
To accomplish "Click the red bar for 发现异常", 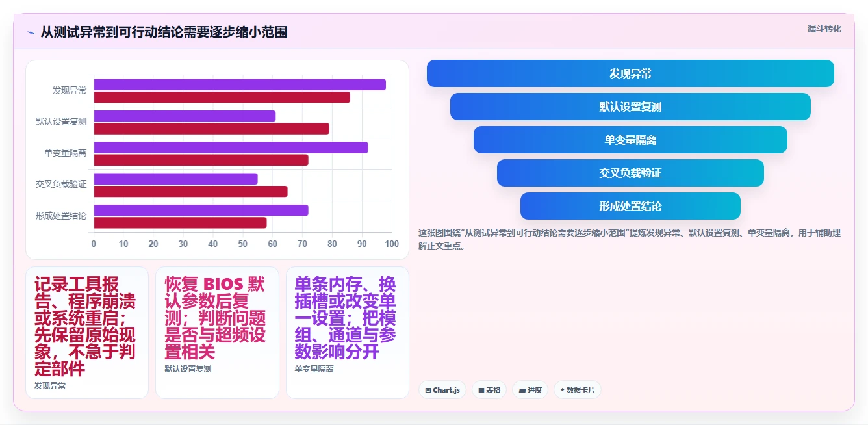I will tap(222, 97).
